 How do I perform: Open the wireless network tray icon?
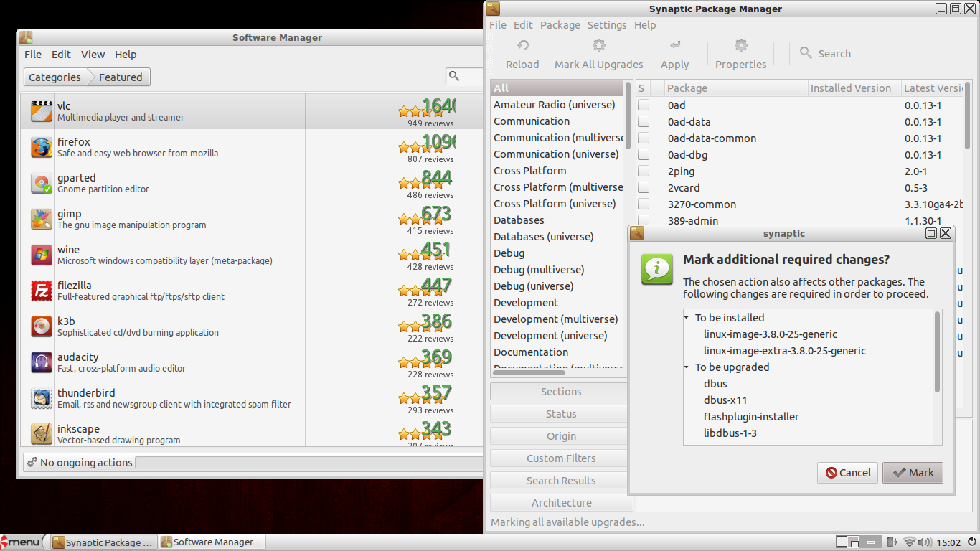pos(909,542)
